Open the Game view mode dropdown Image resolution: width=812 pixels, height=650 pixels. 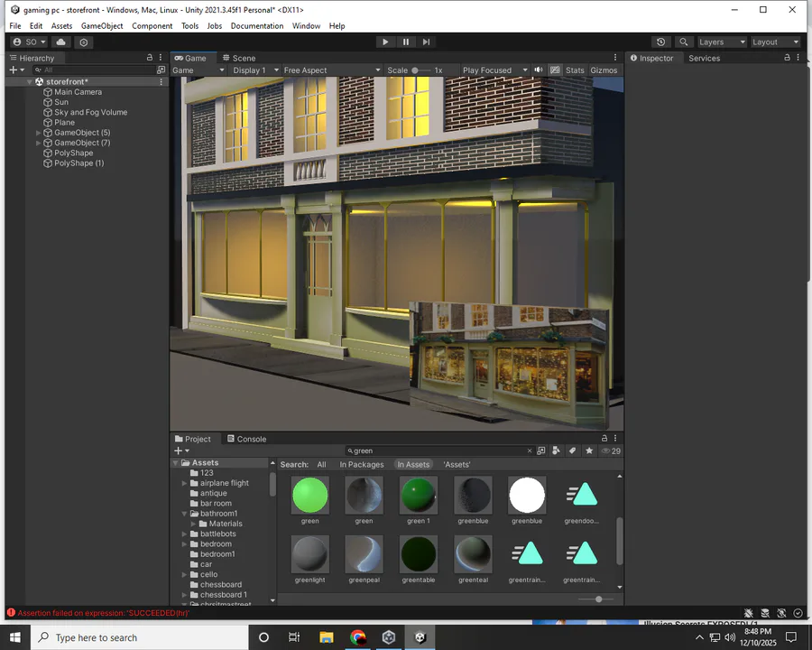198,70
